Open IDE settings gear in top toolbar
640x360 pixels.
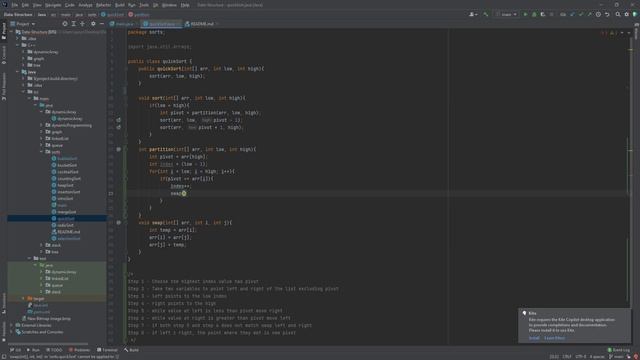point(627,14)
